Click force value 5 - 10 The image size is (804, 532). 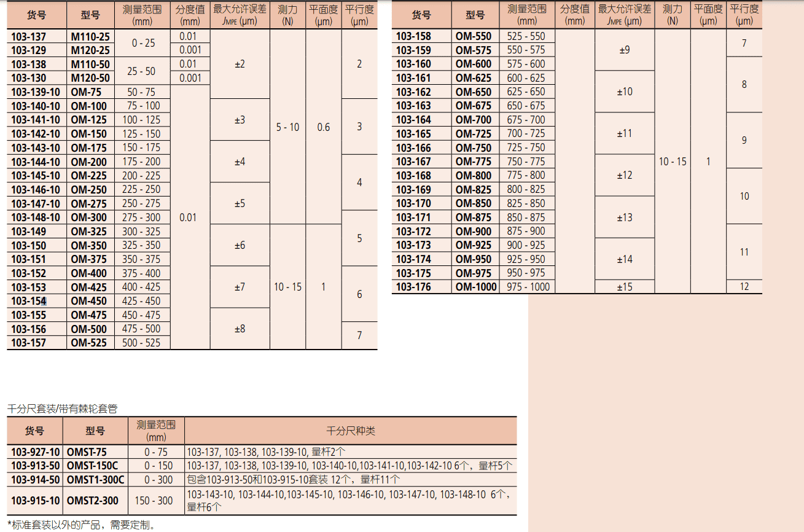(287, 127)
